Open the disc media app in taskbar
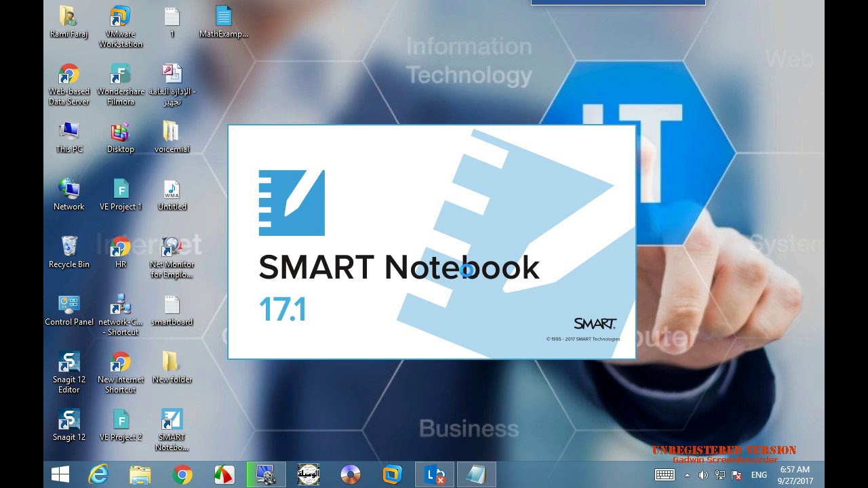This screenshot has height=488, width=868. click(351, 475)
